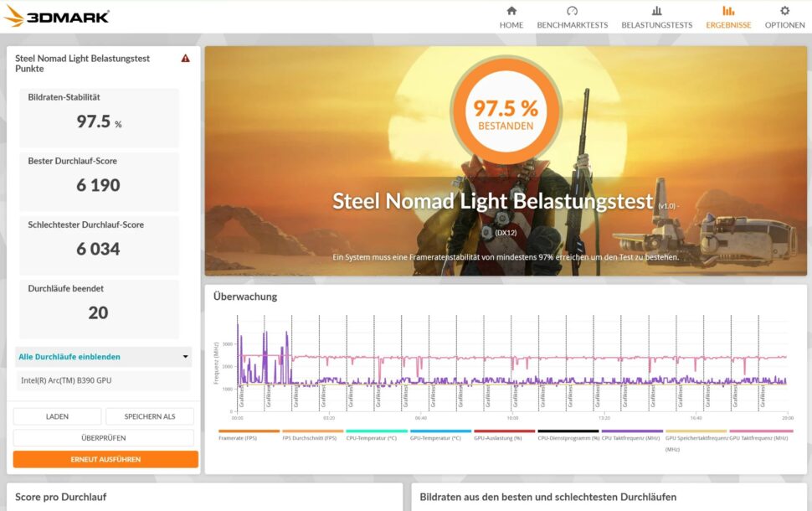Switch to OPTIONEN tab
Viewport: 812px width, 511px height.
784,25
